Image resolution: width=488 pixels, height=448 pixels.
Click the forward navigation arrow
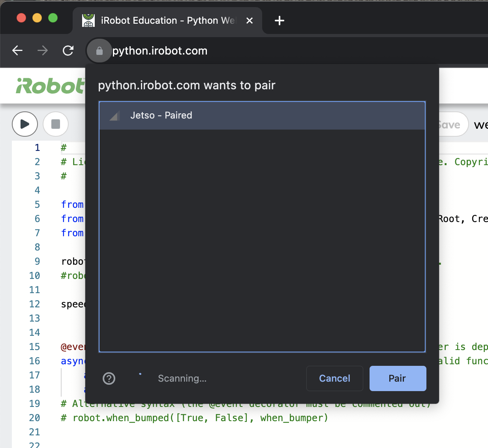[43, 51]
